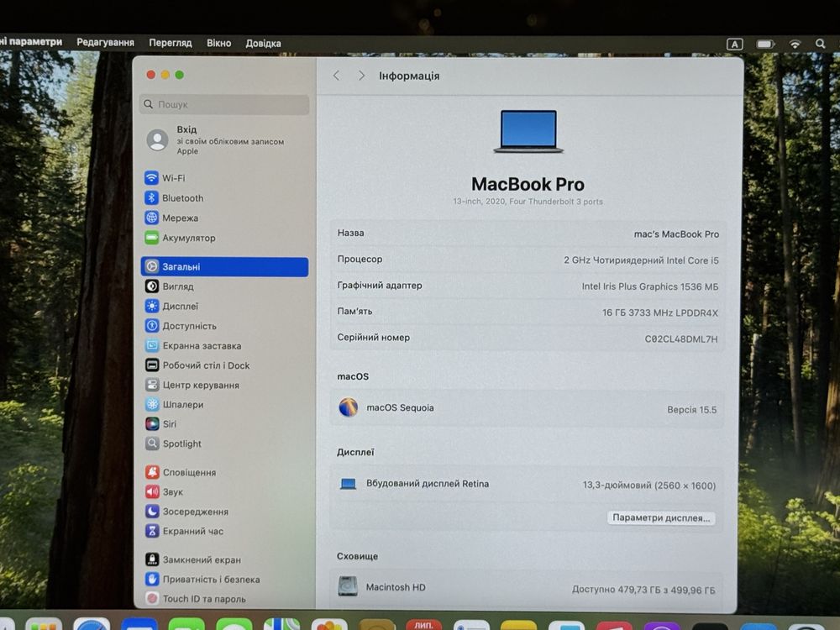Click the battery icon in menu bar
This screenshot has width=840, height=630.
click(765, 44)
